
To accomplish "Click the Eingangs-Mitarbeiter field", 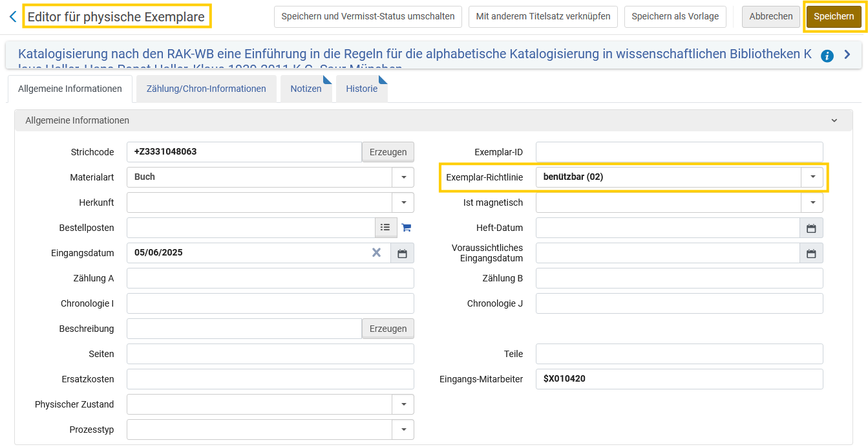I will point(679,379).
